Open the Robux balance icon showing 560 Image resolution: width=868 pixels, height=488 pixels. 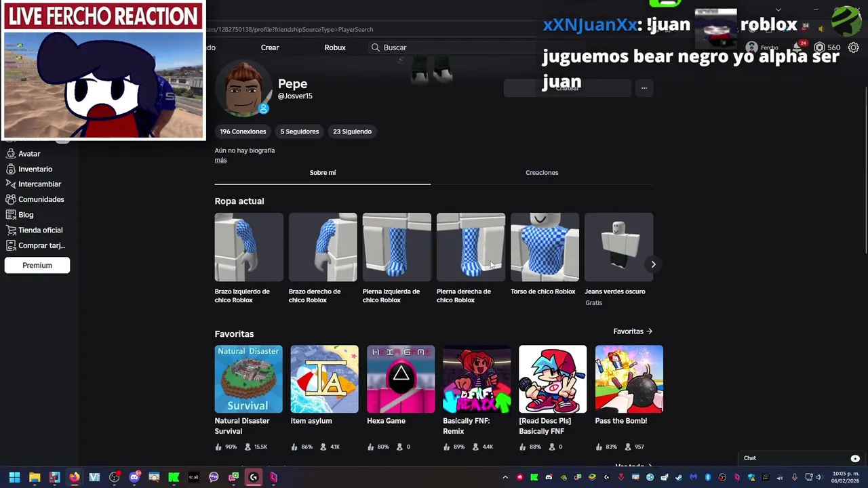click(820, 47)
